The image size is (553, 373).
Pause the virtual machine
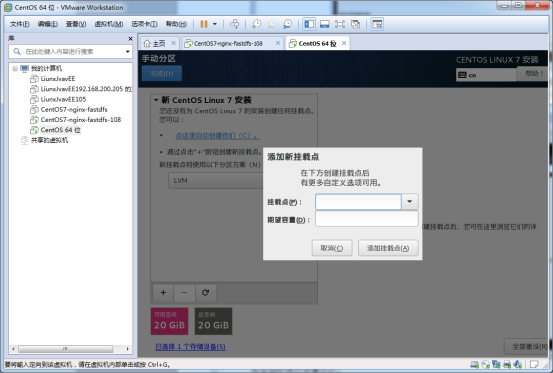[x=204, y=24]
